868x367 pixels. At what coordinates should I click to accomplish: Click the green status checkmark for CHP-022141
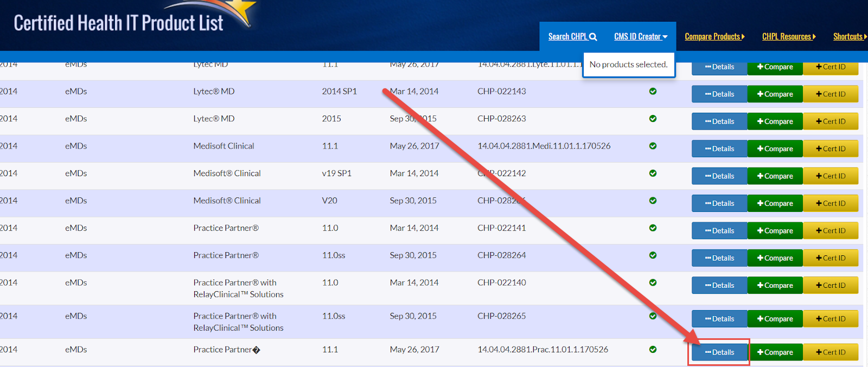coord(653,228)
